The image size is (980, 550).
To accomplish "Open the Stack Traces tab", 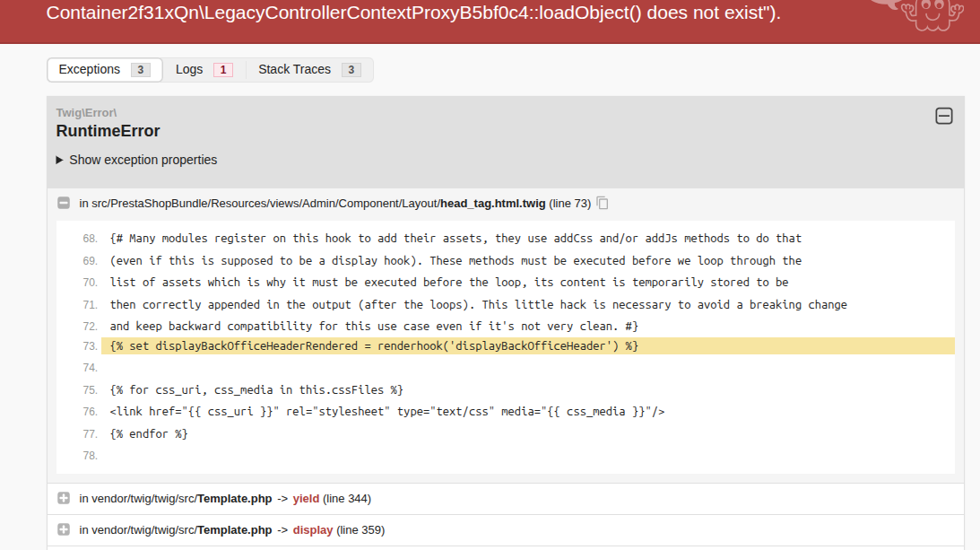I will pos(308,69).
